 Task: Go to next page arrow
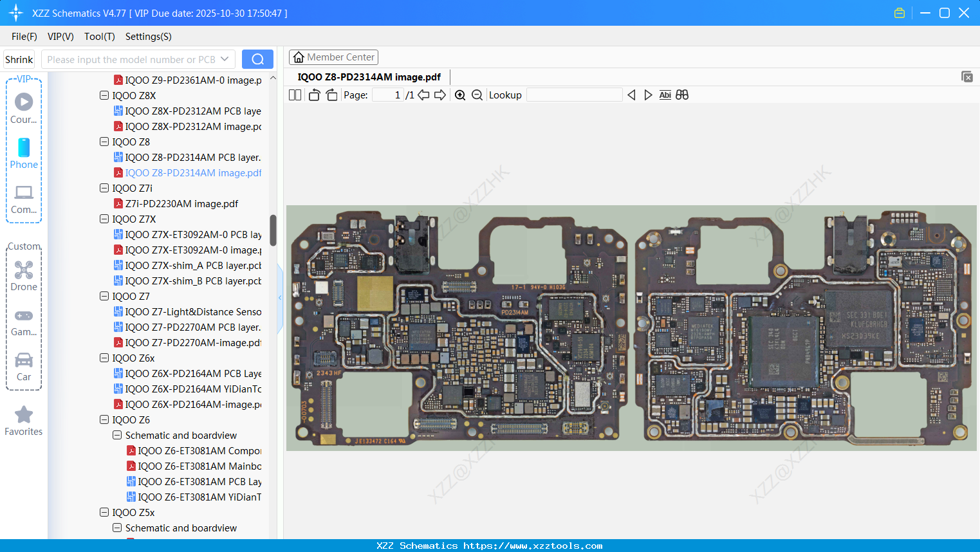pyautogui.click(x=440, y=95)
